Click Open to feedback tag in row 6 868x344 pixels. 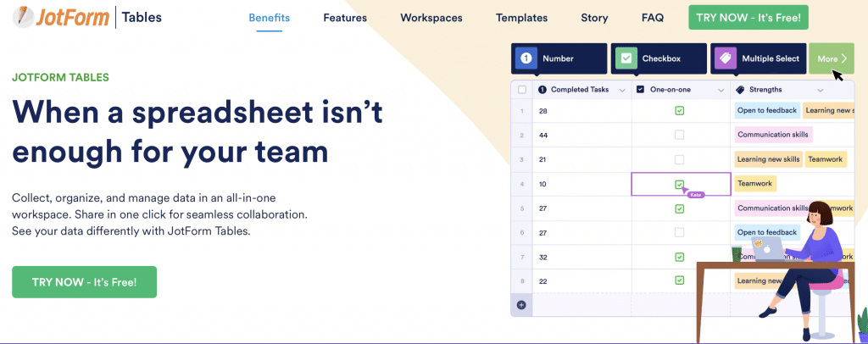[767, 232]
